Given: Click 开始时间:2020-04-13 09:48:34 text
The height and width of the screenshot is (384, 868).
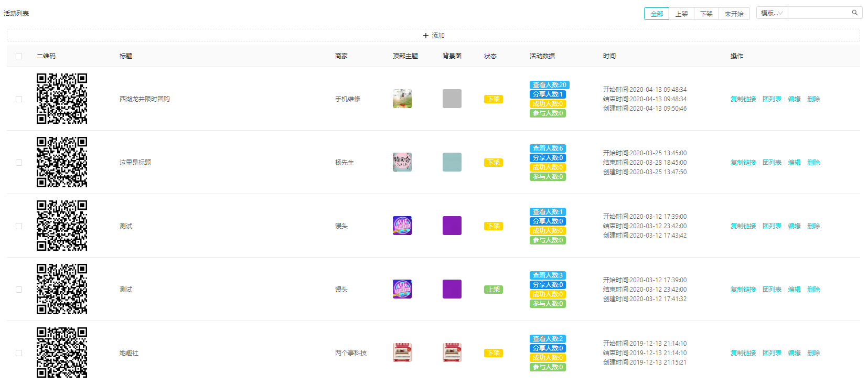Looking at the screenshot, I should click(x=645, y=90).
